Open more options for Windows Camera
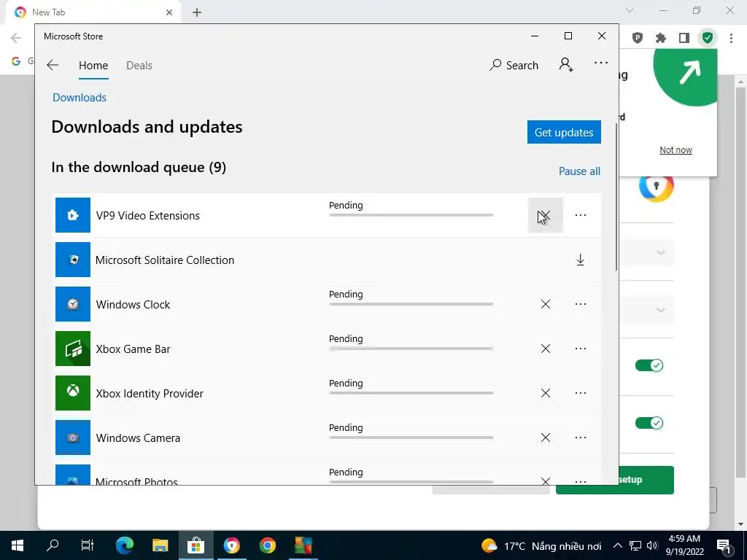 pyautogui.click(x=580, y=437)
